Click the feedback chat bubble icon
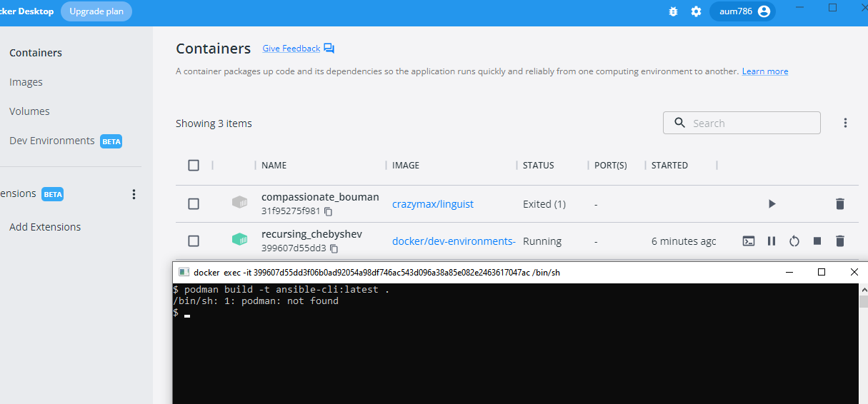This screenshot has width=868, height=404. [329, 49]
